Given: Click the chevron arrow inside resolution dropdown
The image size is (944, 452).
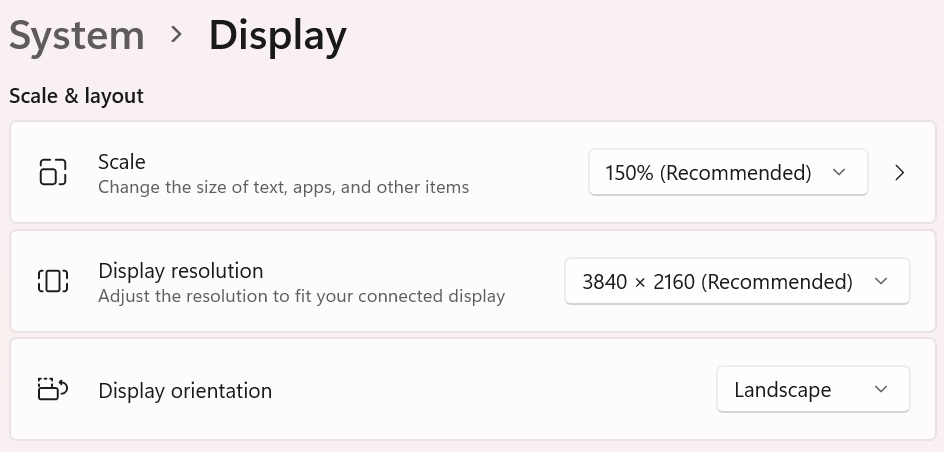Looking at the screenshot, I should (881, 281).
